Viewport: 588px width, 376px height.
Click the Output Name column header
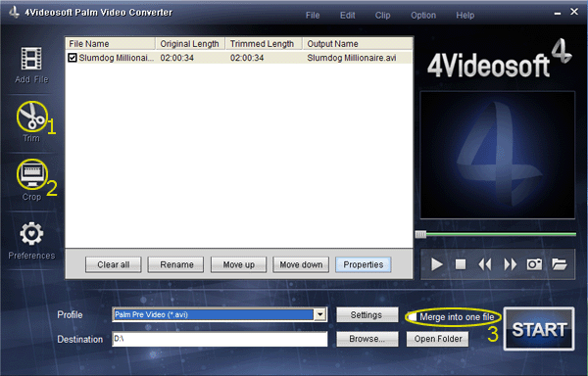[358, 44]
